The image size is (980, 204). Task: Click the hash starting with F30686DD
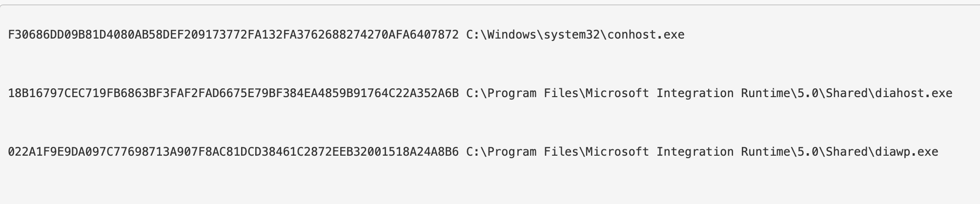tap(233, 35)
